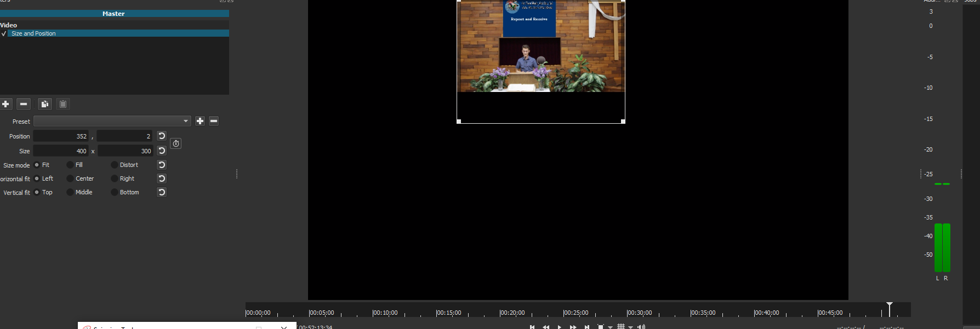Fast forward the video playback
Viewport: 980px width, 329px height.
click(x=573, y=327)
